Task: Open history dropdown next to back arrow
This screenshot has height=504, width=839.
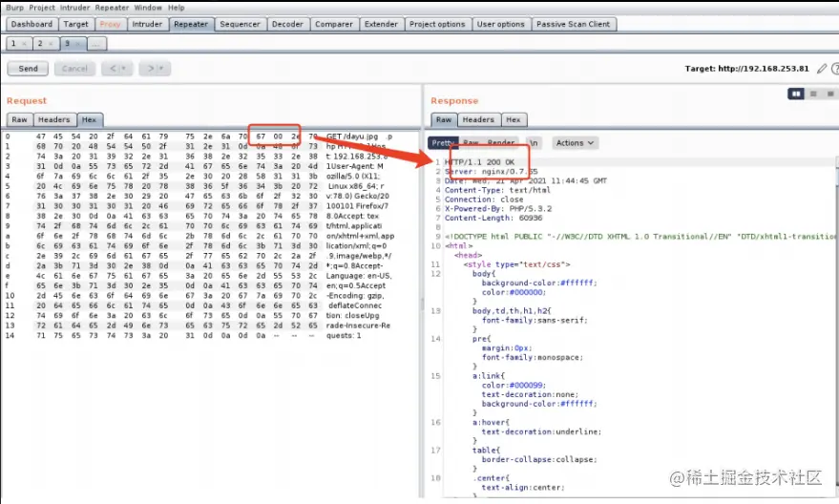Action: (x=123, y=69)
